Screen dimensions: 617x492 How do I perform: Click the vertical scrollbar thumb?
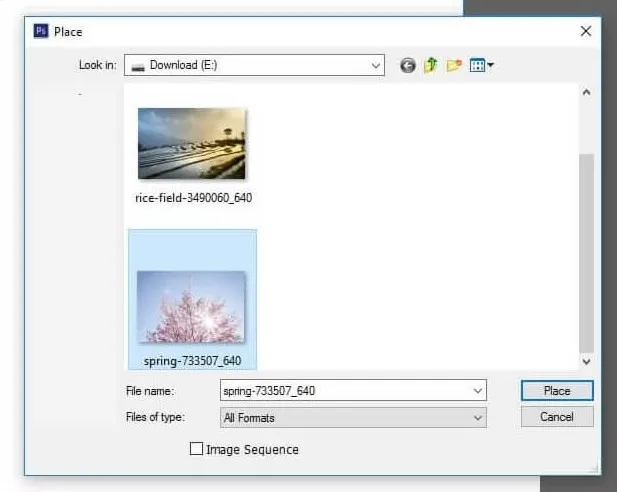[x=586, y=253]
